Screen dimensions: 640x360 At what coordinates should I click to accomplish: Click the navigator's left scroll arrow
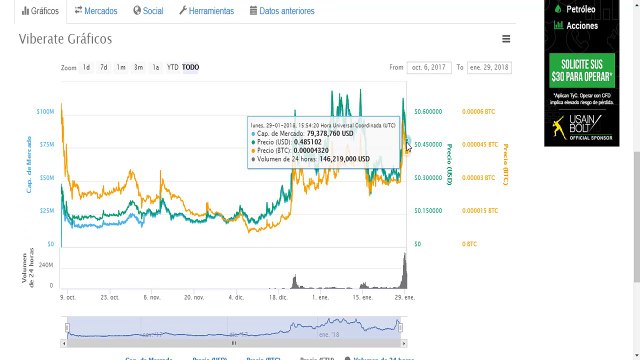(64, 343)
